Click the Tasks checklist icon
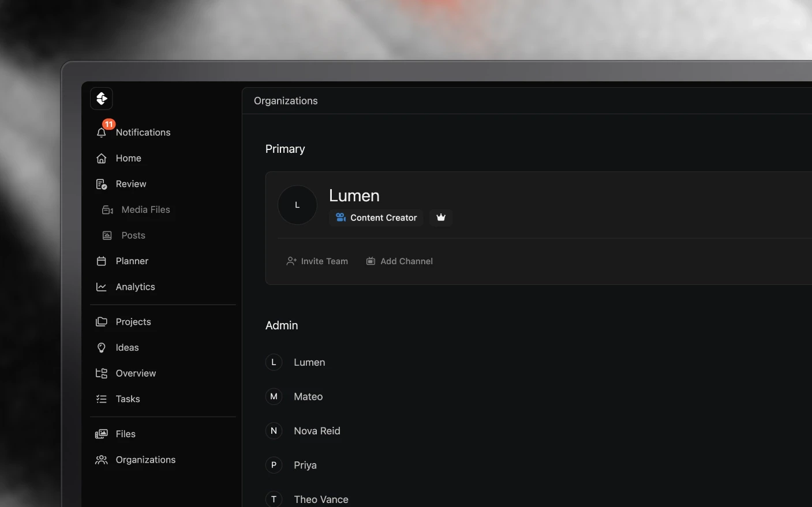812x507 pixels. click(102, 399)
